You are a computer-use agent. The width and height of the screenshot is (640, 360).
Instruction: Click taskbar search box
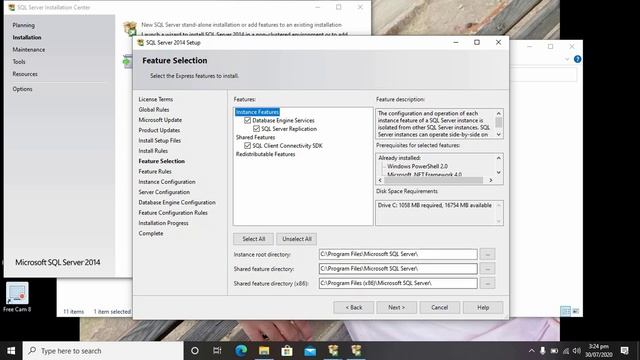click(103, 351)
